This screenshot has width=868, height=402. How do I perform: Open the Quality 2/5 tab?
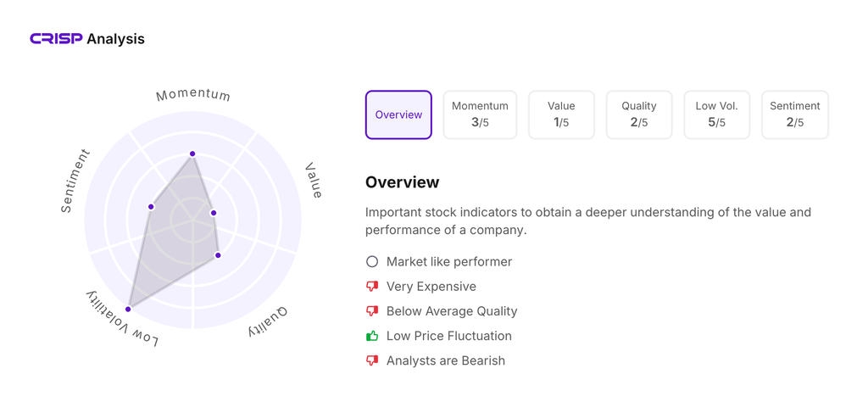(639, 114)
